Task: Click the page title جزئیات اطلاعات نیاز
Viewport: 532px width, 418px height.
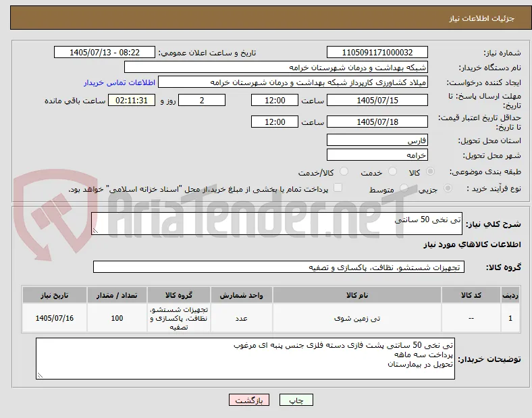Action: (x=481, y=18)
